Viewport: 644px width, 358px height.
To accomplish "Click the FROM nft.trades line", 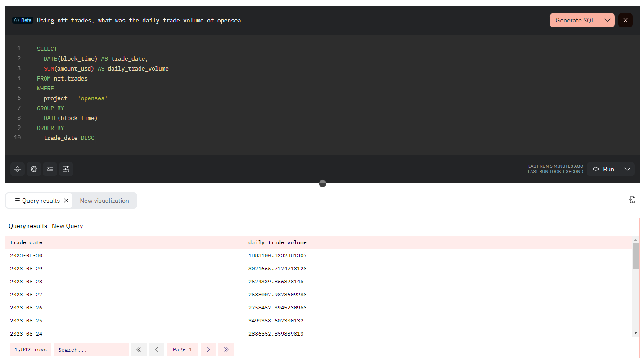I will click(x=62, y=78).
